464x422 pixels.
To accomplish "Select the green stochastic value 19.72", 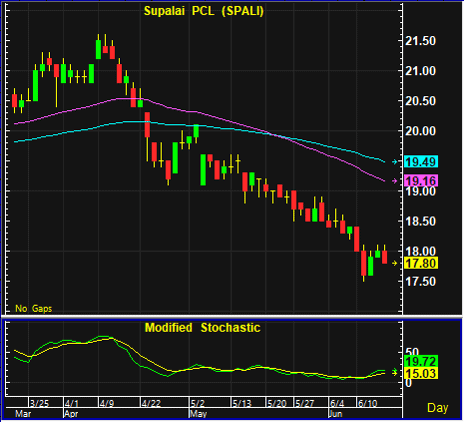I will tap(421, 361).
